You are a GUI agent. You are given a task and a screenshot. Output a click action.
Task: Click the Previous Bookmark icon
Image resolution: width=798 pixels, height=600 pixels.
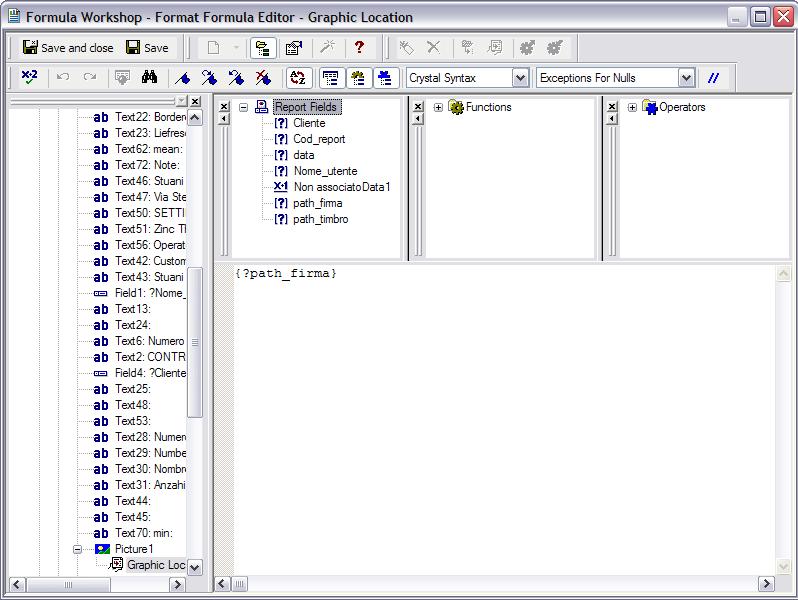(236, 78)
